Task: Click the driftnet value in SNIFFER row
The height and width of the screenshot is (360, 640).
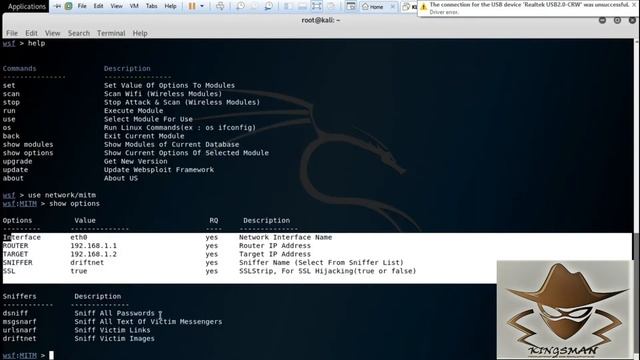Action: click(x=87, y=262)
